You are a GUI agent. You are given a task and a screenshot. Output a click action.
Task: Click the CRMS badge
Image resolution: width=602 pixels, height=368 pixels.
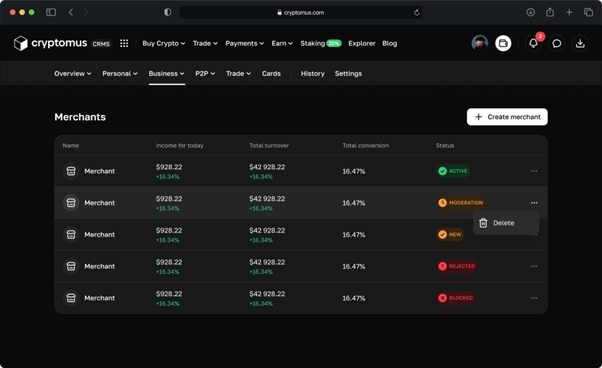click(x=101, y=44)
